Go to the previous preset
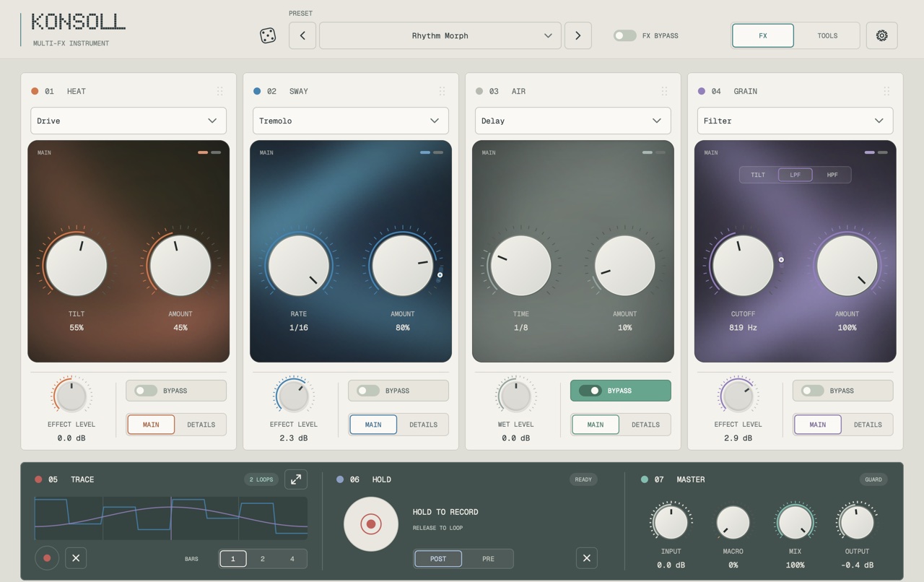Image resolution: width=924 pixels, height=582 pixels. coord(302,35)
